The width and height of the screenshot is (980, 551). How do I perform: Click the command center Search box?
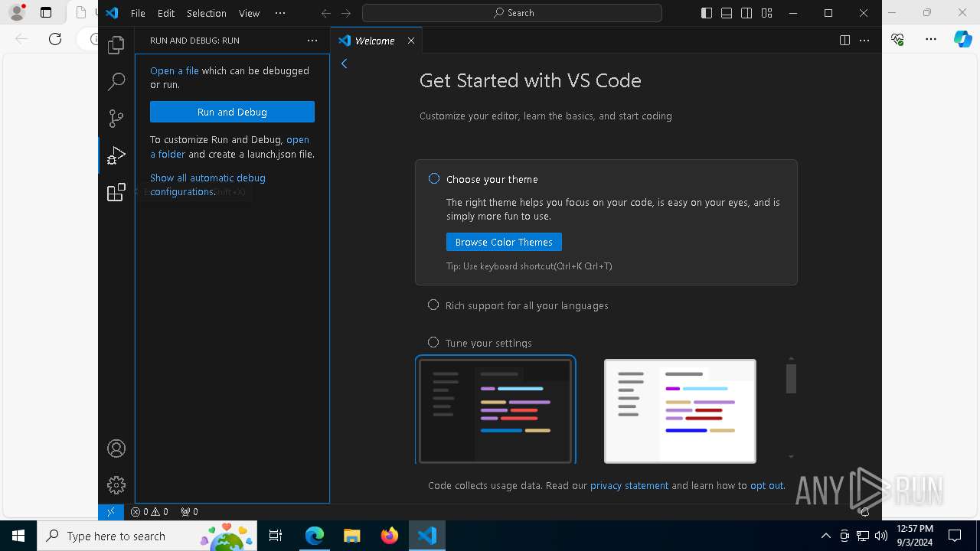(x=512, y=13)
